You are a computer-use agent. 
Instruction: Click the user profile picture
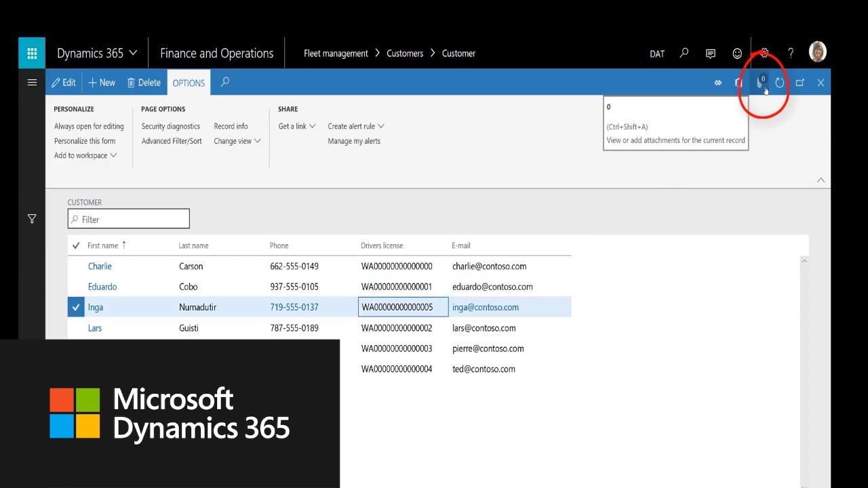point(818,52)
